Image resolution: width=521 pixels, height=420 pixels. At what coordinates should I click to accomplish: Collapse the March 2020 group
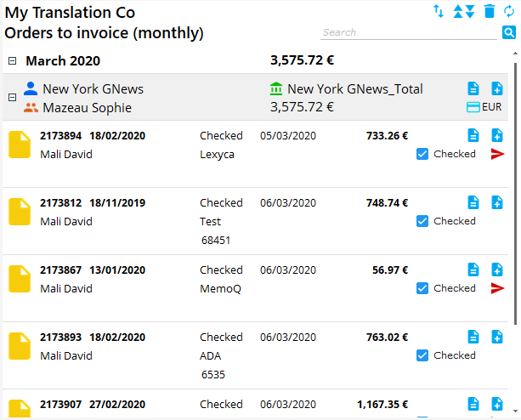[12, 61]
